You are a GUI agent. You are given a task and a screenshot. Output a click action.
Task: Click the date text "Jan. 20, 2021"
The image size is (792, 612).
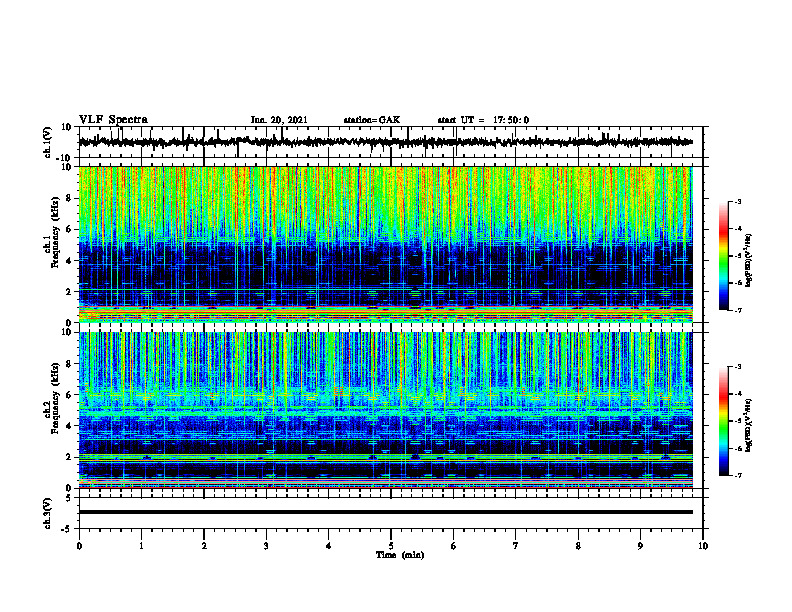279,120
